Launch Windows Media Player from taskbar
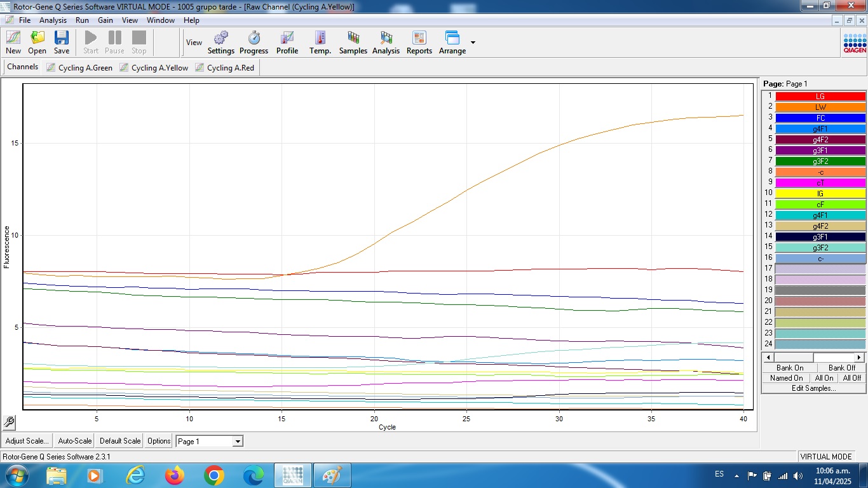Viewport: 868px width, 488px height. point(95,475)
